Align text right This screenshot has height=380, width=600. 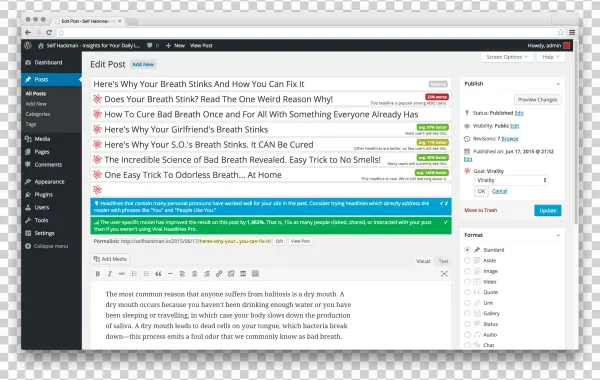207,274
